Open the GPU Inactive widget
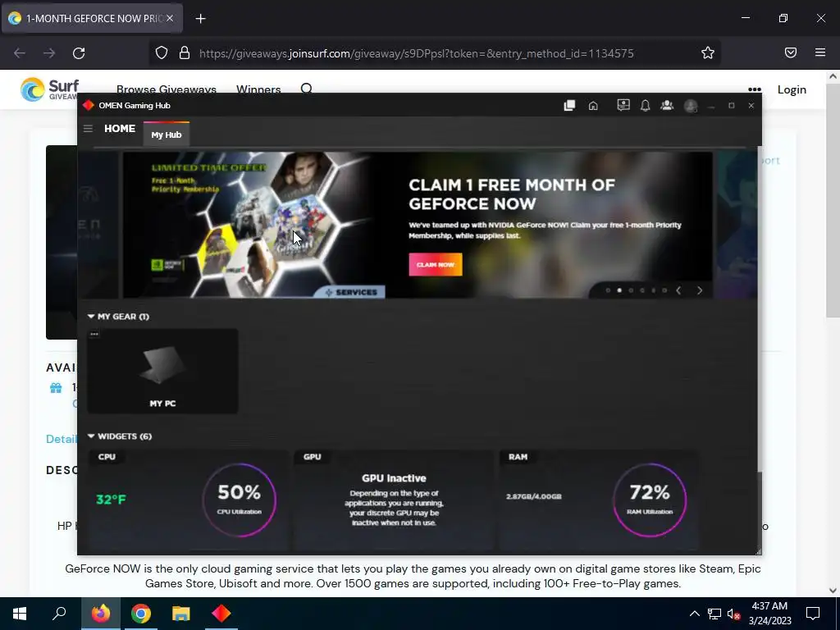Screen dimensions: 840x630 point(394,500)
